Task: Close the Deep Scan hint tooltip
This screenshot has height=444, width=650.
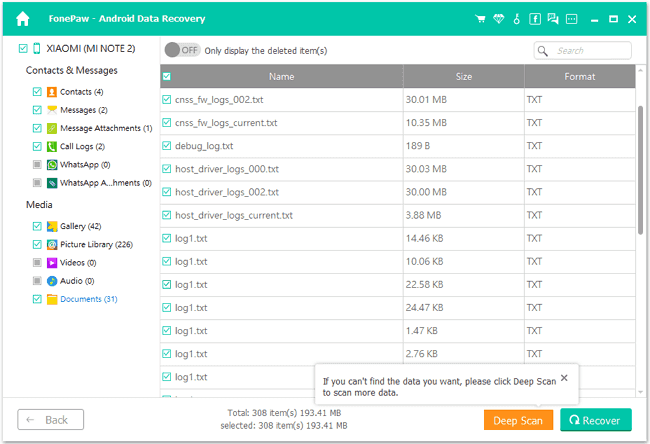Action: 564,377
